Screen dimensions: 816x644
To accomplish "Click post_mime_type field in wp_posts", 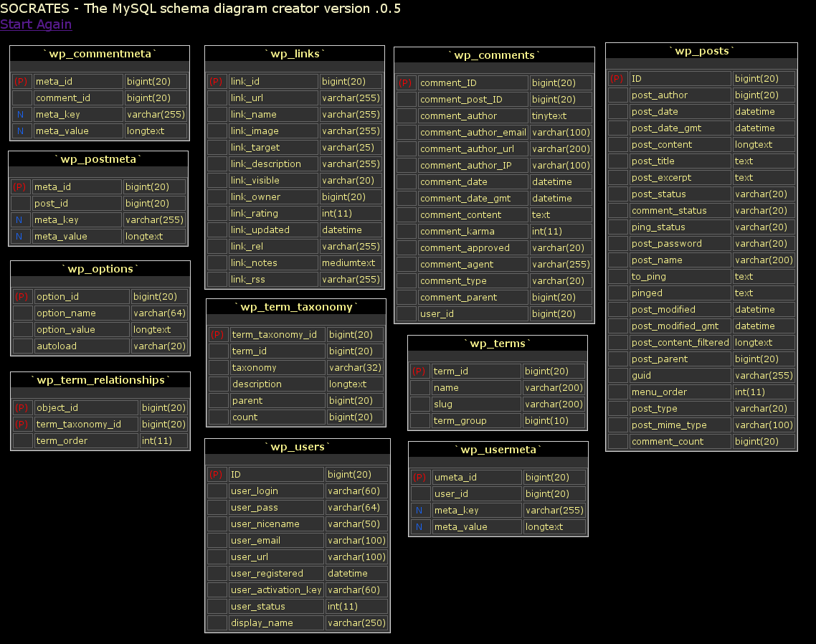I will 680,425.
